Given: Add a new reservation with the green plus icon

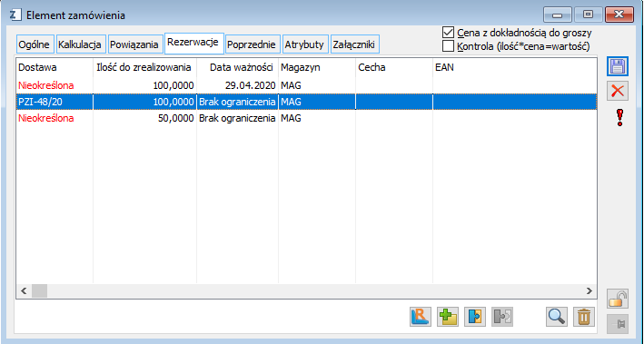Looking at the screenshot, I should point(448,317).
